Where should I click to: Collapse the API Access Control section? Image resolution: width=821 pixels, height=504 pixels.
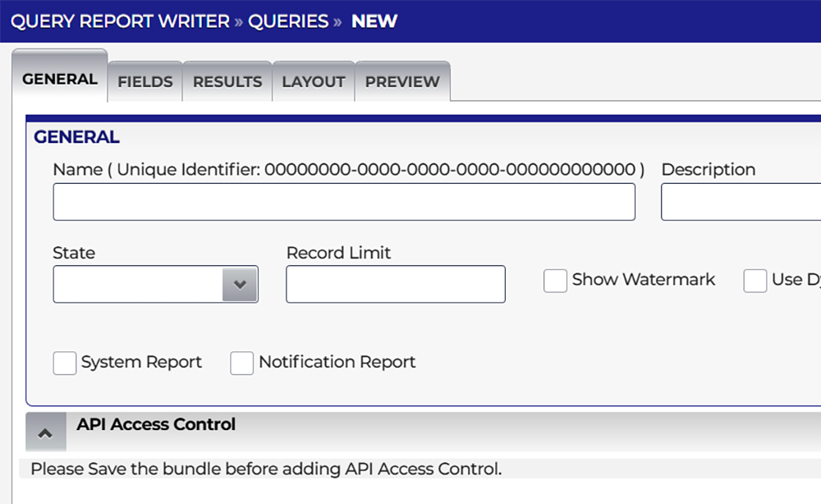45,433
